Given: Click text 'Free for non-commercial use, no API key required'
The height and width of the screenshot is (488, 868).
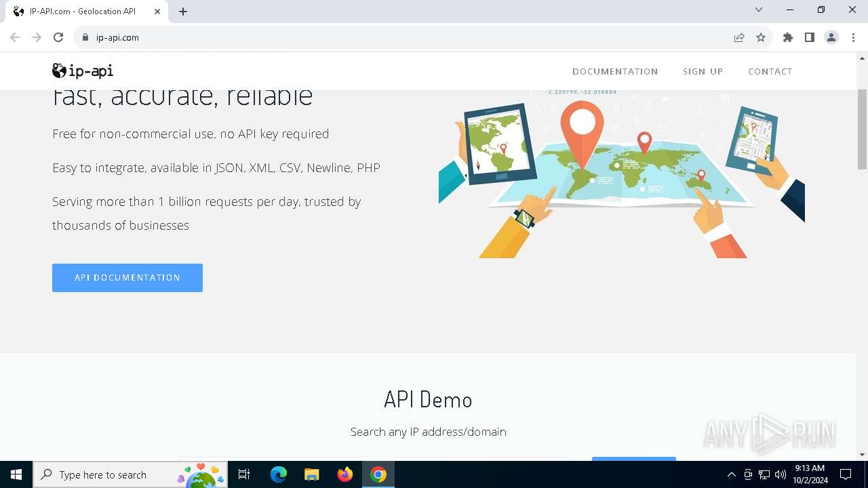Looking at the screenshot, I should click(x=191, y=134).
